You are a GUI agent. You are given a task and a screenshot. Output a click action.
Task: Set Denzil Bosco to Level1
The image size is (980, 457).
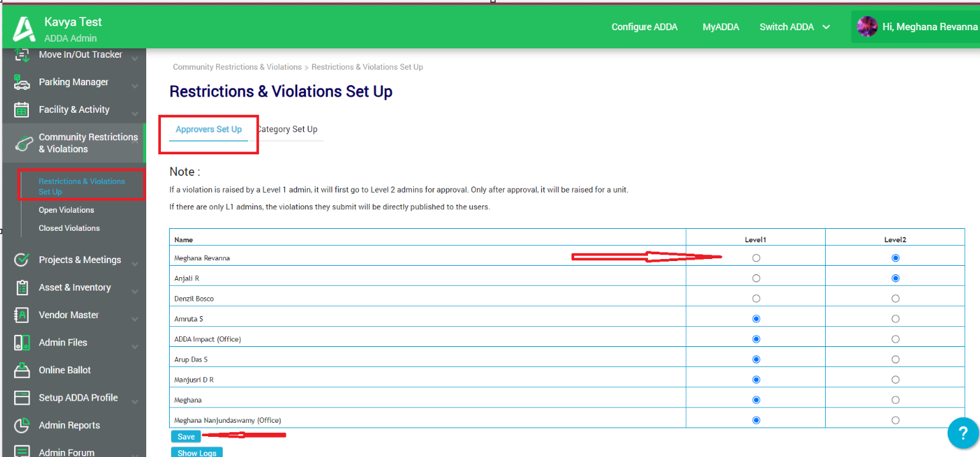click(756, 298)
